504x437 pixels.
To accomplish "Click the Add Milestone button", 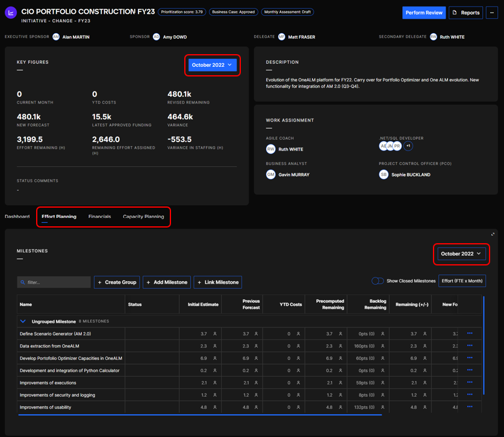I will [x=167, y=282].
